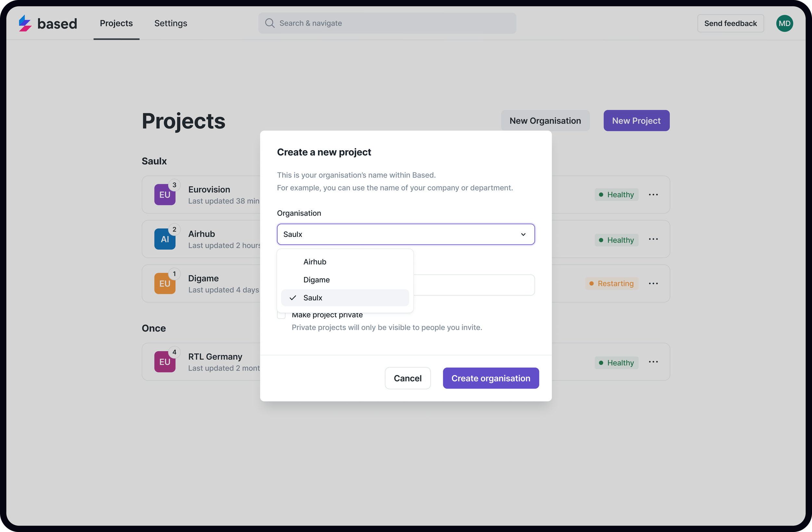
Task: Click the search magnifier icon
Action: click(x=270, y=23)
